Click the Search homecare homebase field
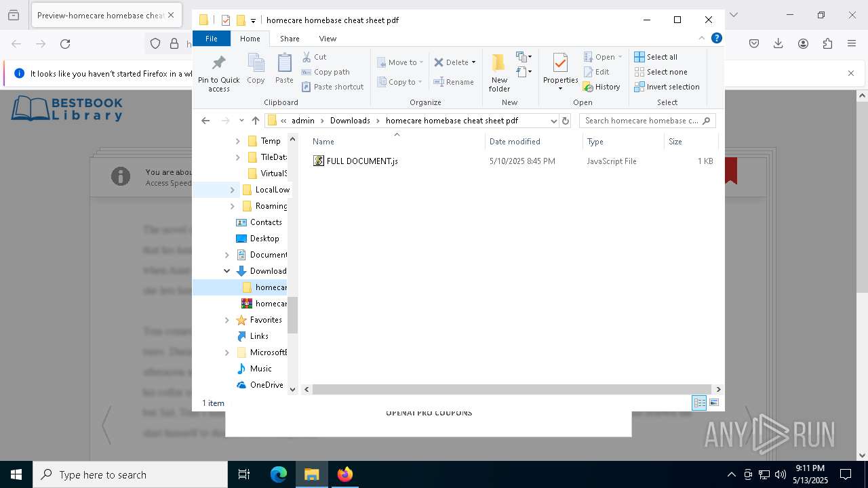 [647, 121]
